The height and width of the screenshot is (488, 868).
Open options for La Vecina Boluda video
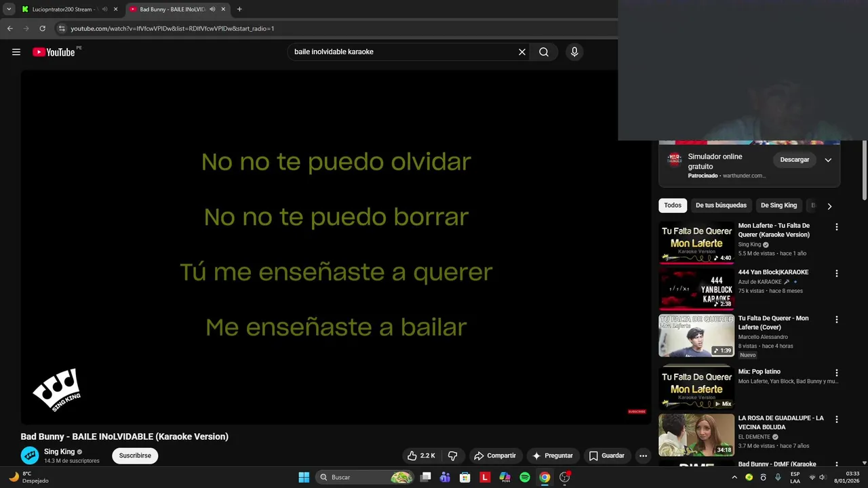point(836,420)
